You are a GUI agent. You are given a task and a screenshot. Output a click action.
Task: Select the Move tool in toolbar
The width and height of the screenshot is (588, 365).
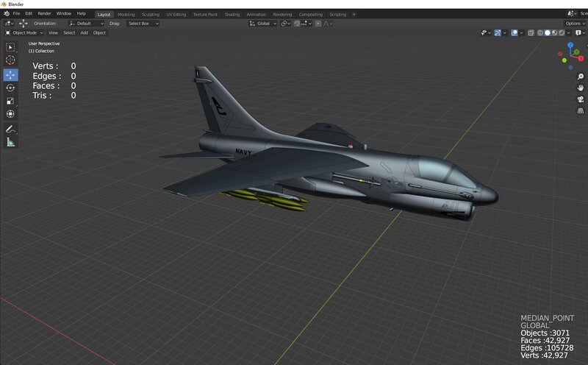tap(10, 75)
